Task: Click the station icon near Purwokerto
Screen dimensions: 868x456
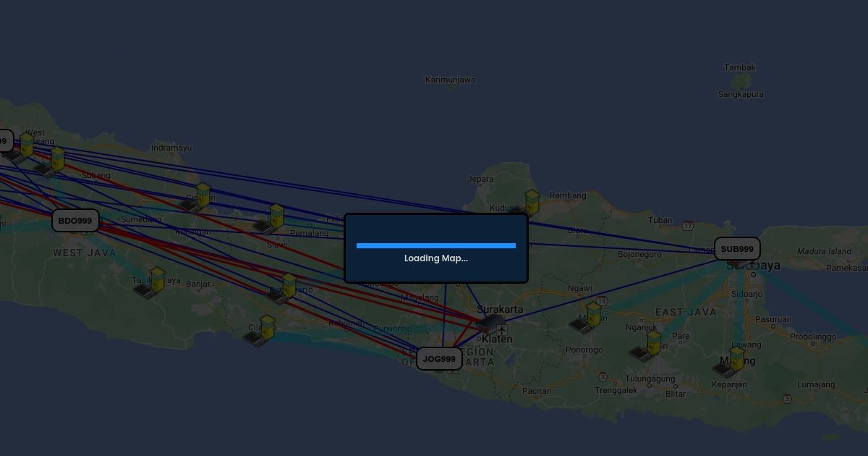Action: pos(284,289)
